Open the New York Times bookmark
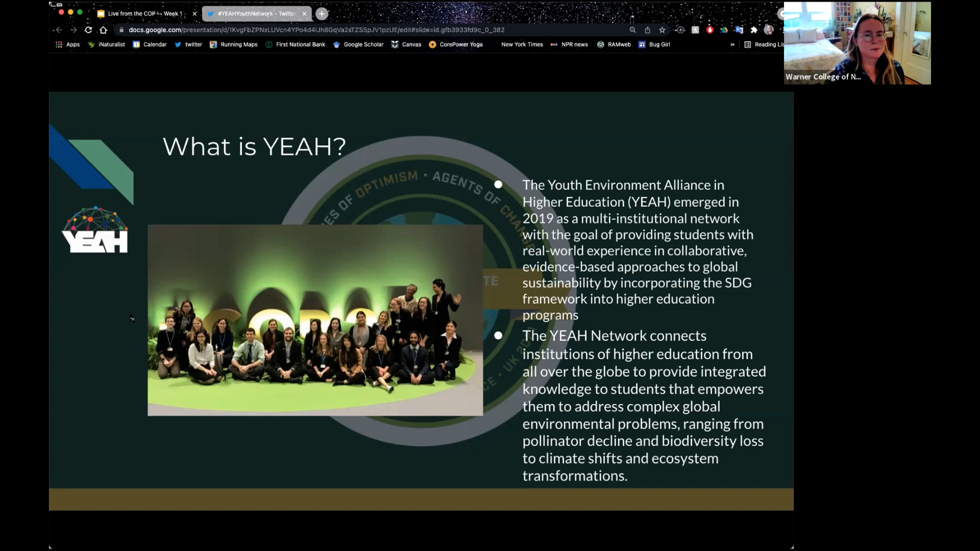 (522, 44)
